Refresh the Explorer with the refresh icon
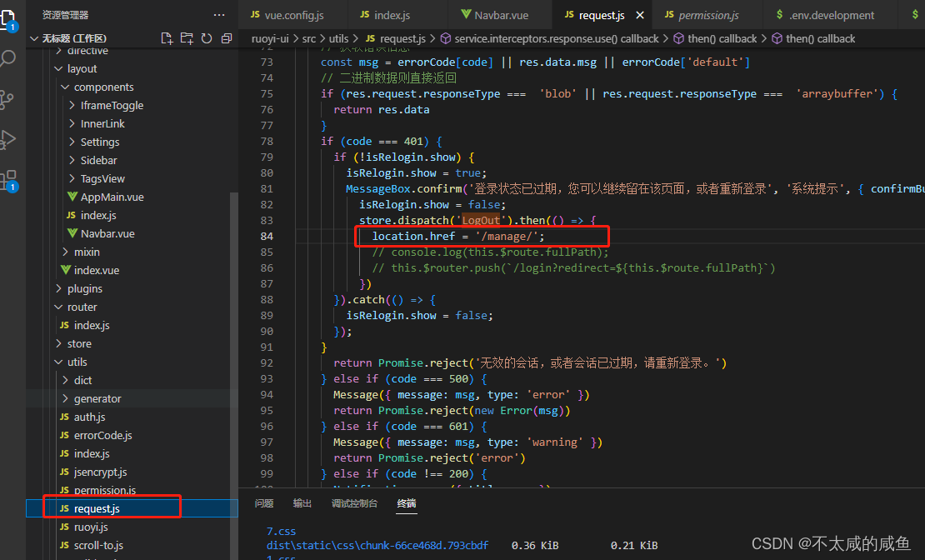Viewport: 925px width, 560px height. point(207,38)
